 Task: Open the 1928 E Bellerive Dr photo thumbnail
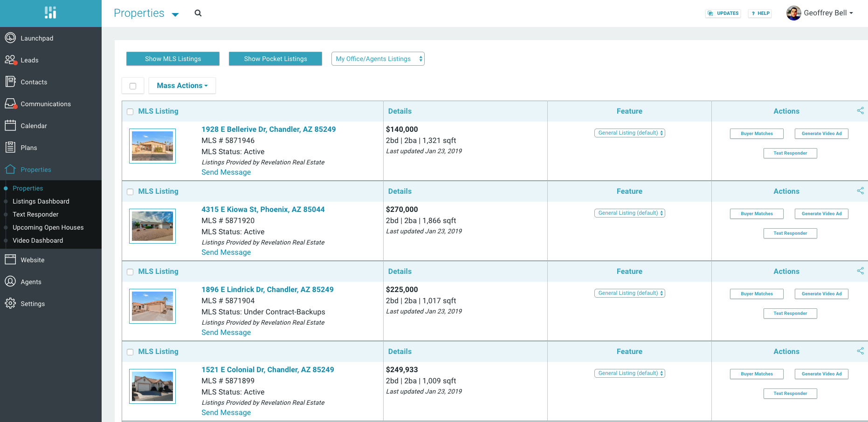tap(152, 146)
